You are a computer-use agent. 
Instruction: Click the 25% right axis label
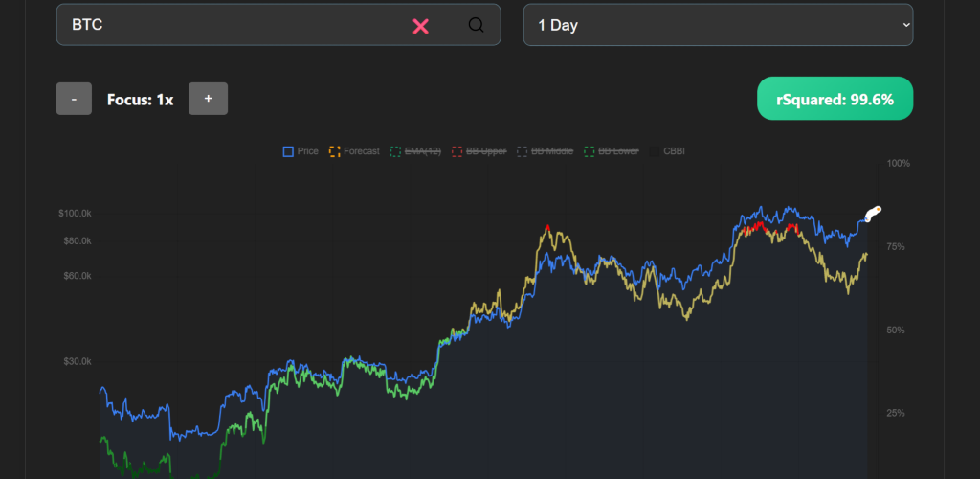click(x=896, y=413)
